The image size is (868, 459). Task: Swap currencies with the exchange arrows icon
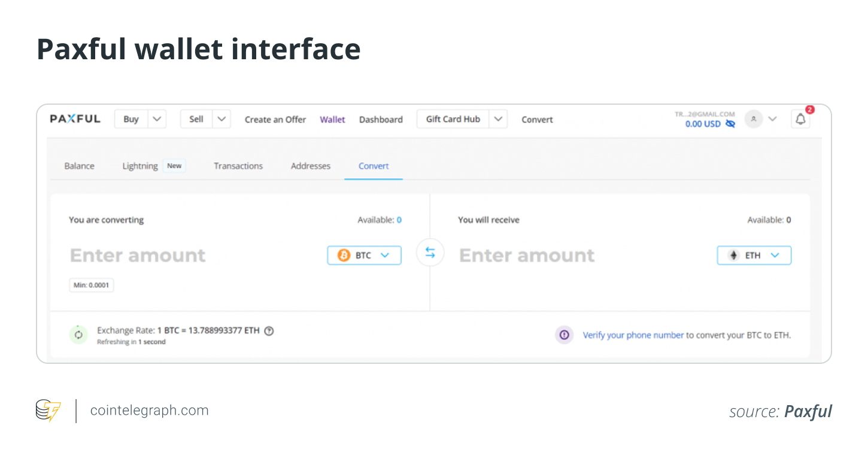click(x=430, y=253)
